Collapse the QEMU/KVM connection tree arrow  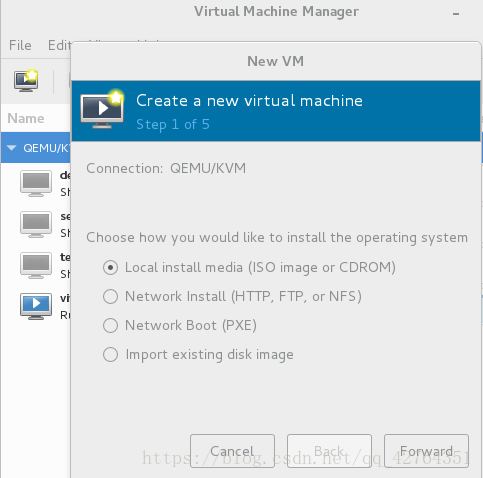coord(12,148)
